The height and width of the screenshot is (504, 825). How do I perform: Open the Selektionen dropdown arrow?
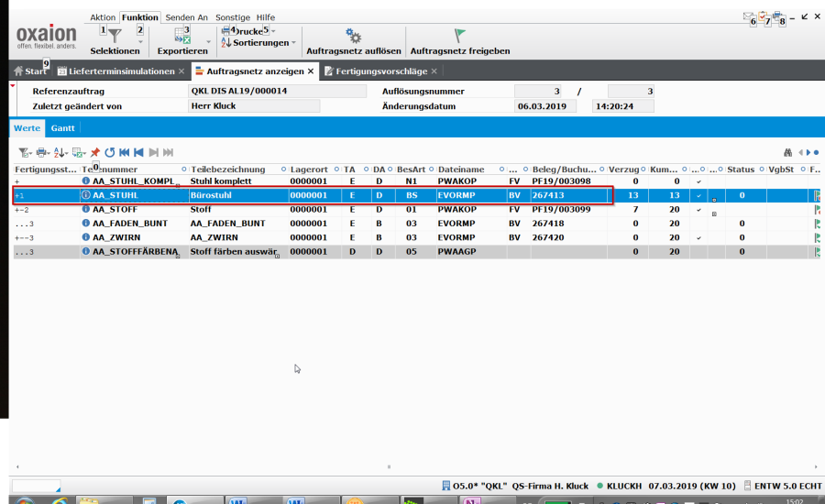[x=140, y=41]
